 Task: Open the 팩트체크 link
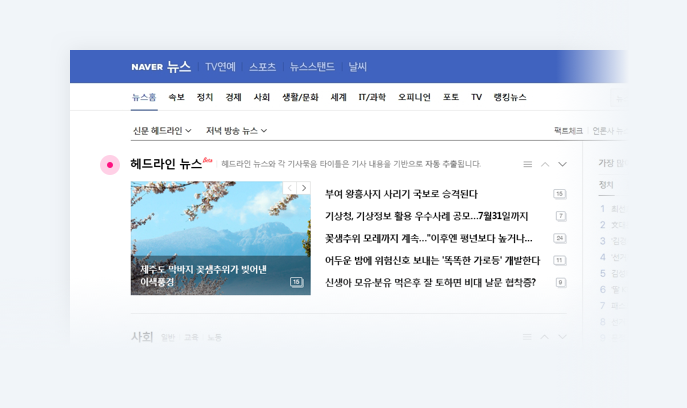point(568,131)
